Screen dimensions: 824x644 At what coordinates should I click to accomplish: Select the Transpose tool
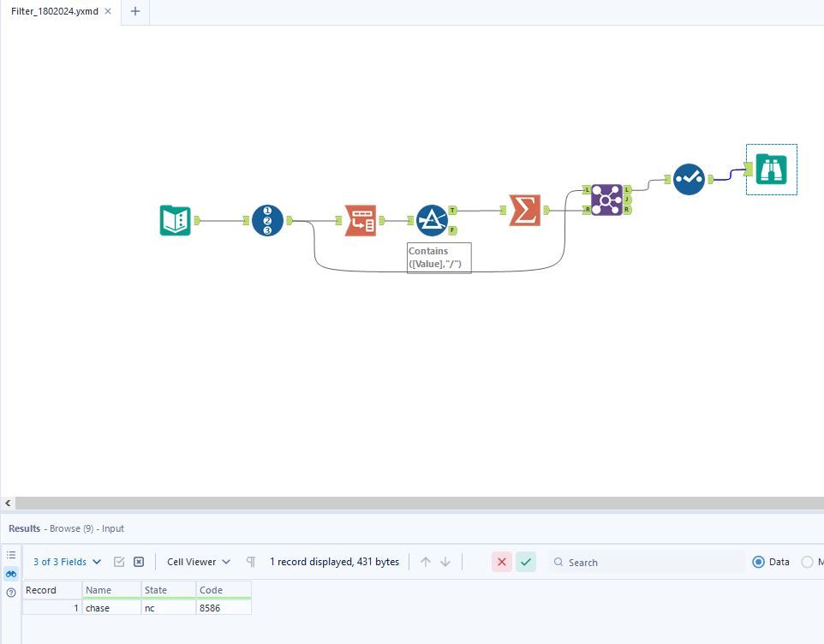tap(361, 220)
